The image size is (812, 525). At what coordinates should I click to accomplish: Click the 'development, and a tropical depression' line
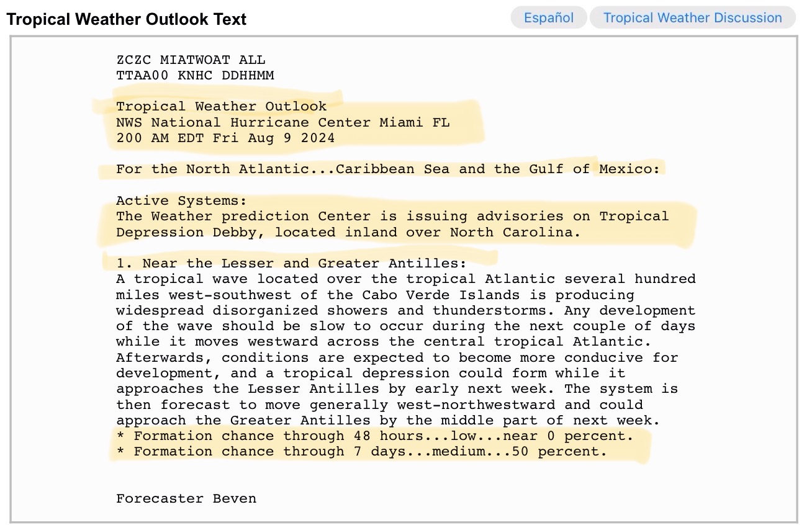(371, 373)
